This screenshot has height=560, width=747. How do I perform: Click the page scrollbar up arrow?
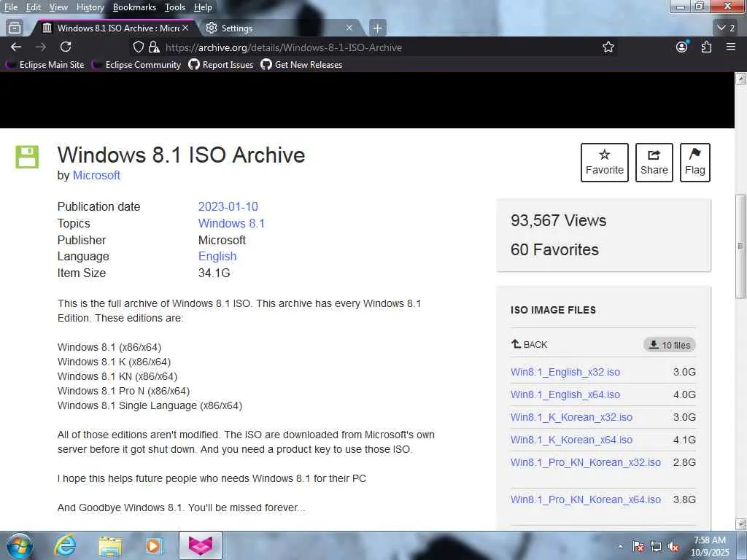[x=741, y=79]
